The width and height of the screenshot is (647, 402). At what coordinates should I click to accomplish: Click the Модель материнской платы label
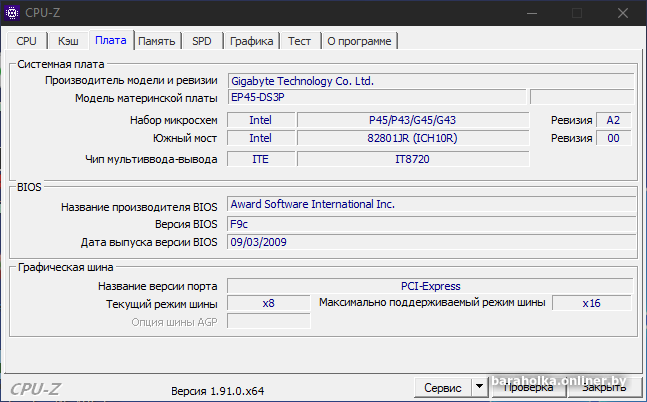tap(146, 98)
